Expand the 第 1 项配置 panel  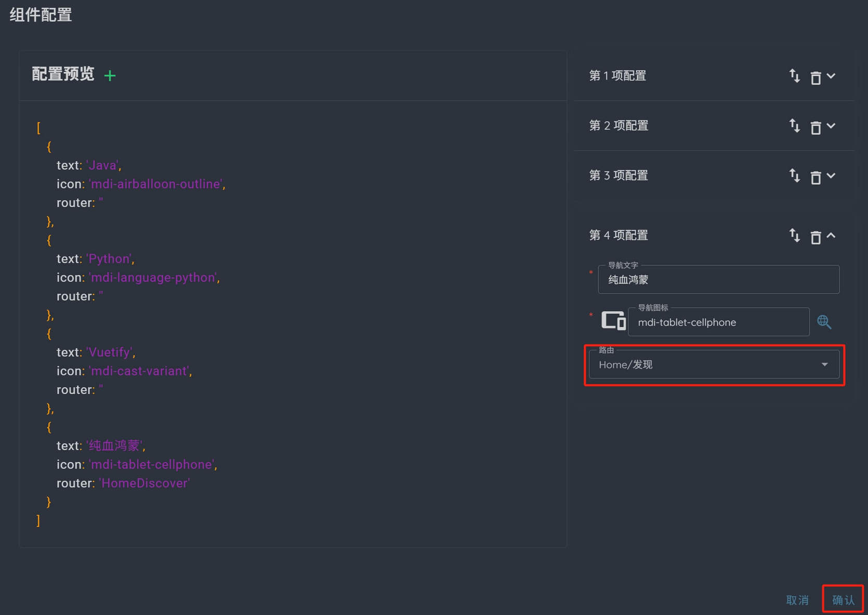(x=831, y=76)
